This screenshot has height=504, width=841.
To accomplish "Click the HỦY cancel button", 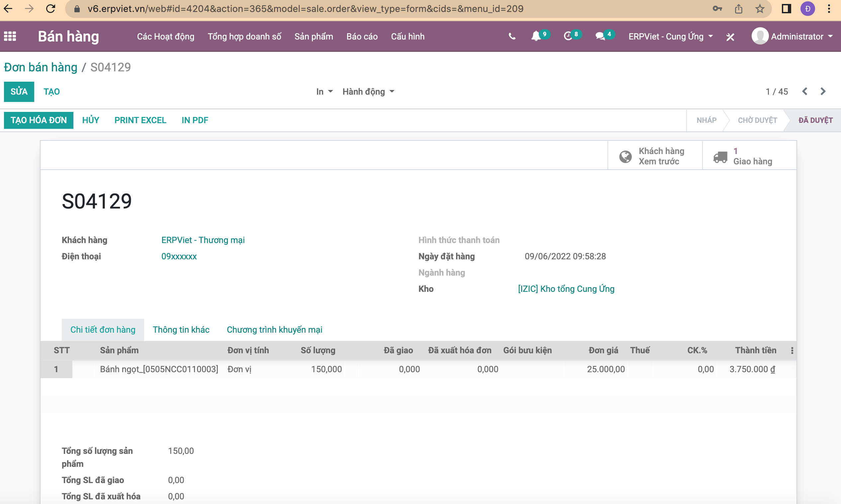I will (x=91, y=120).
